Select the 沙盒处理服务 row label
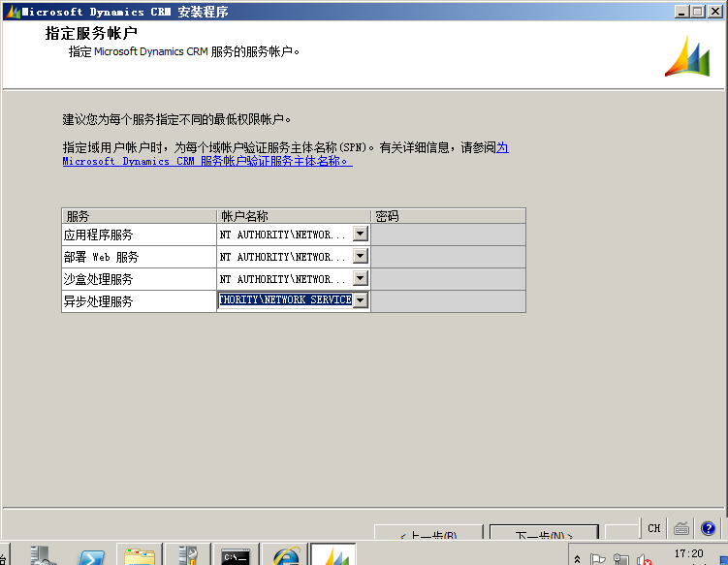 [99, 279]
